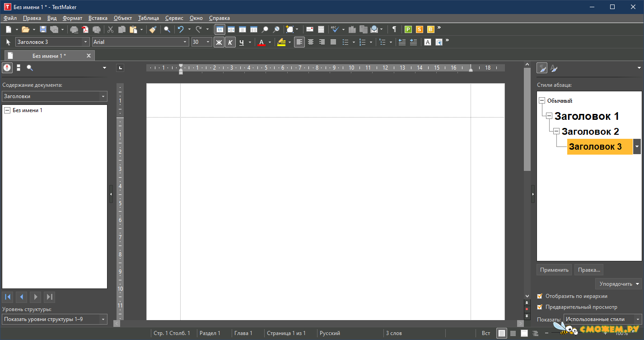The height and width of the screenshot is (340, 644).
Task: Open the Использованные стили dropdown
Action: [x=638, y=319]
